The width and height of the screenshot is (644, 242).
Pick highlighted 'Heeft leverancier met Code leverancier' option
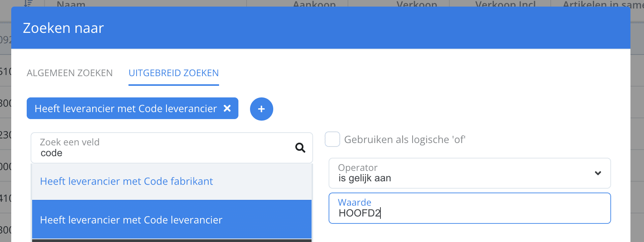tap(172, 220)
